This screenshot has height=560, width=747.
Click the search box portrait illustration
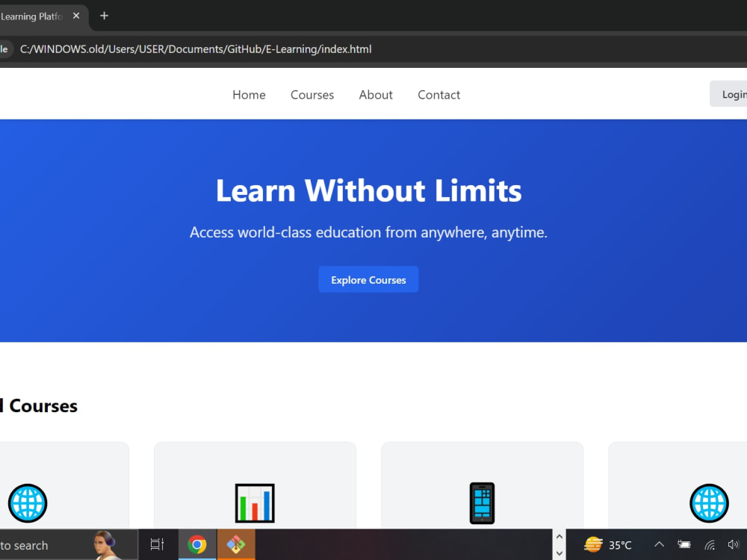[106, 545]
